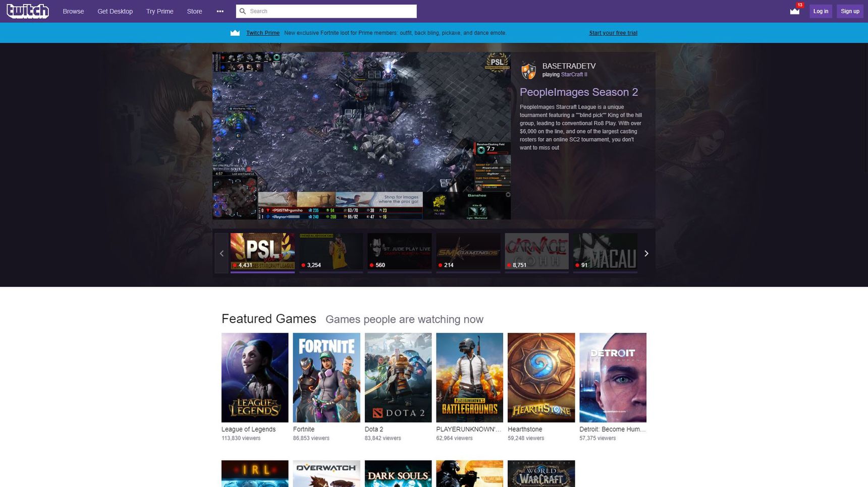Click Hearthstone title below box art

click(x=525, y=430)
